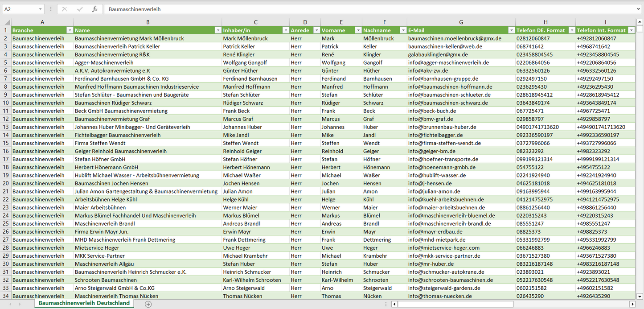
Task: Open the Telefon Int. Format filter dropdown
Action: [631, 30]
